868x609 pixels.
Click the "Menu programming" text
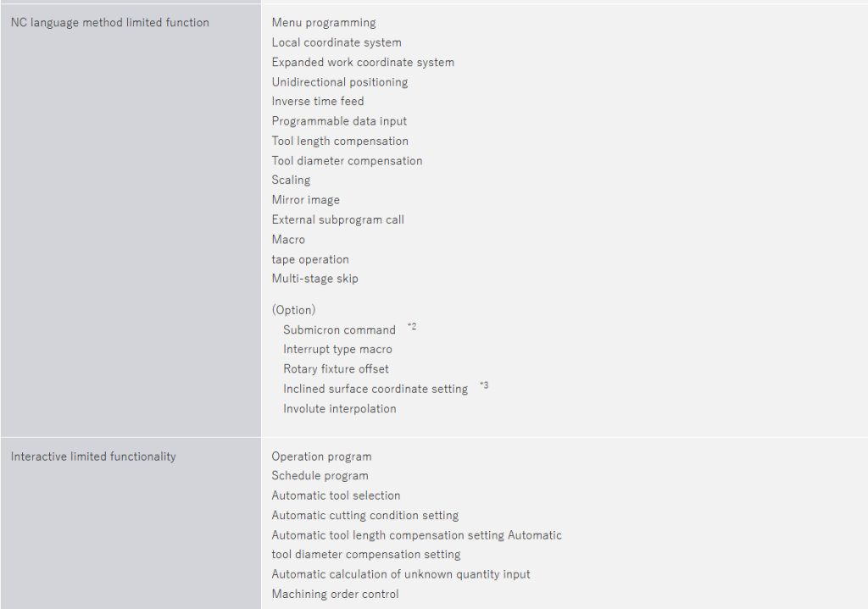tap(324, 23)
